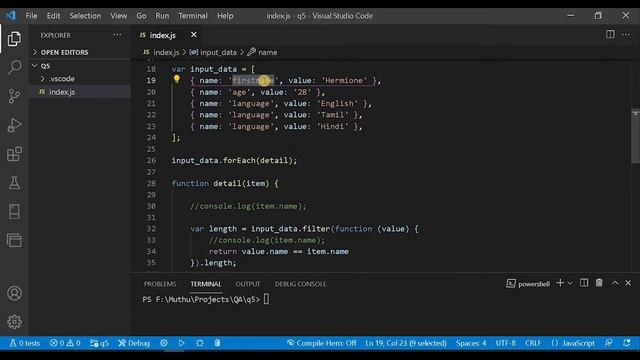Switch to the DEBUG CONSOLE panel tab

coord(300,284)
